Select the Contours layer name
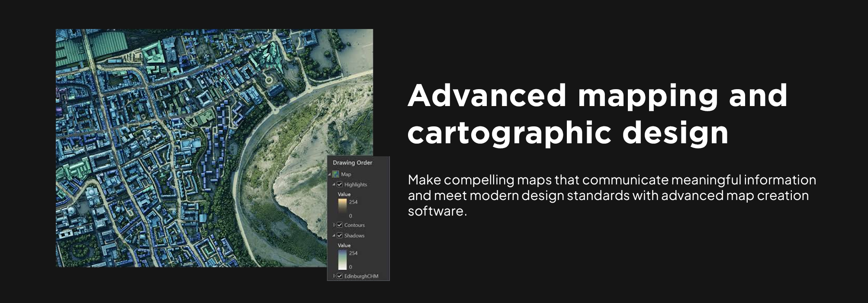 tap(354, 225)
